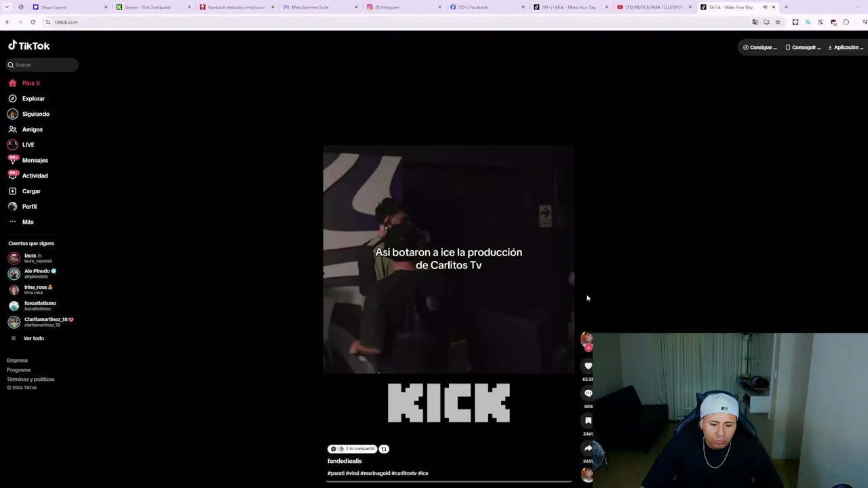Open Claritamartinez_18 followed account
This screenshot has width=868, height=488.
click(x=41, y=322)
